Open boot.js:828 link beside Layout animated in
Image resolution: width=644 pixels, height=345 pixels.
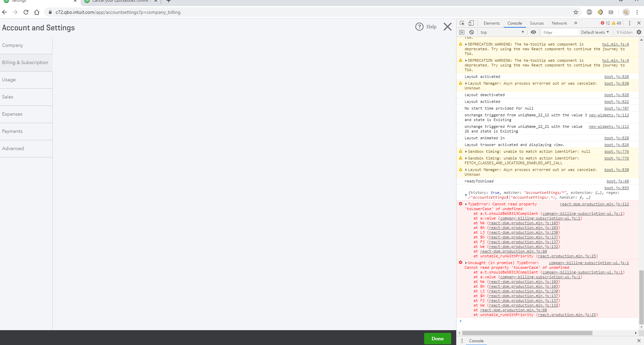click(x=617, y=138)
